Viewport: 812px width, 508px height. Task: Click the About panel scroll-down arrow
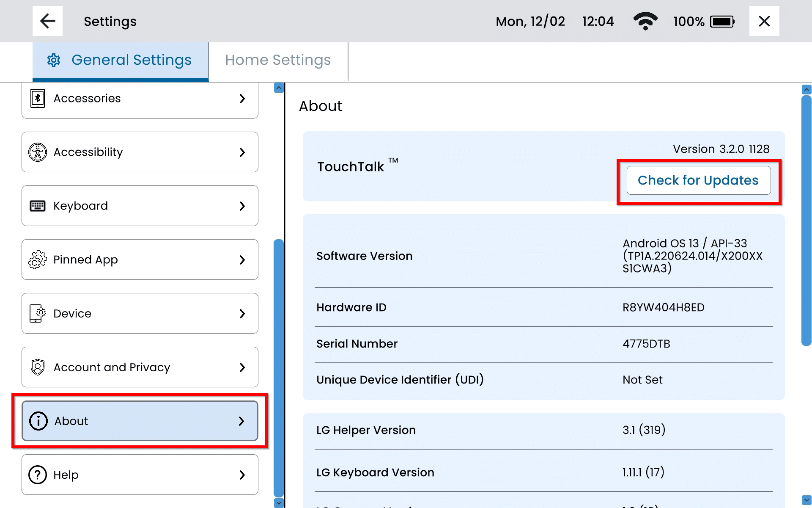807,500
